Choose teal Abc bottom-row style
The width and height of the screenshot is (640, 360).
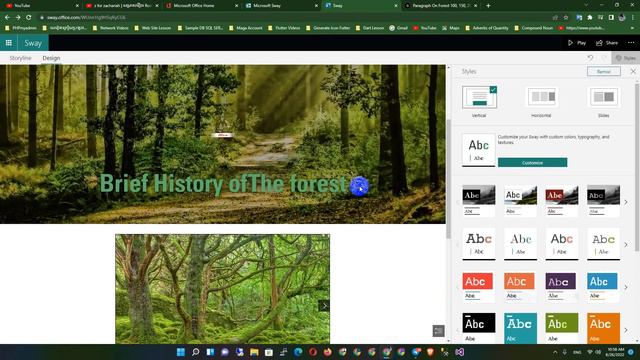click(x=520, y=328)
